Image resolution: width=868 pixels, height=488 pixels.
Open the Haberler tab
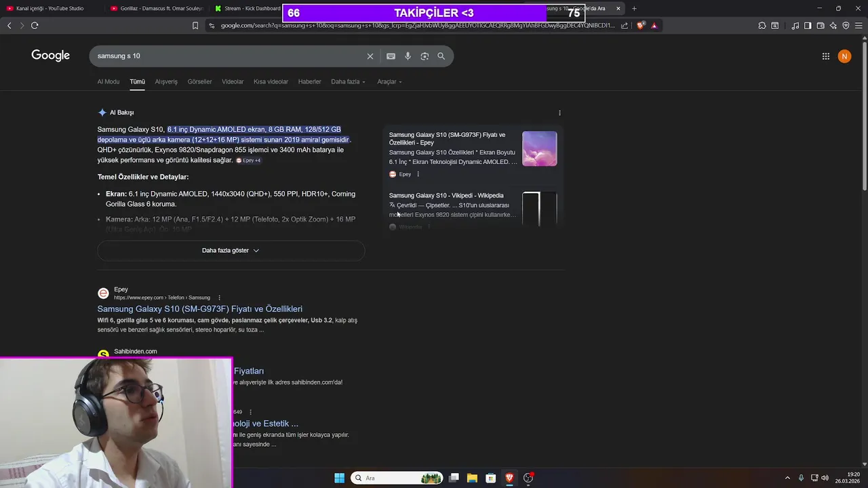(310, 82)
